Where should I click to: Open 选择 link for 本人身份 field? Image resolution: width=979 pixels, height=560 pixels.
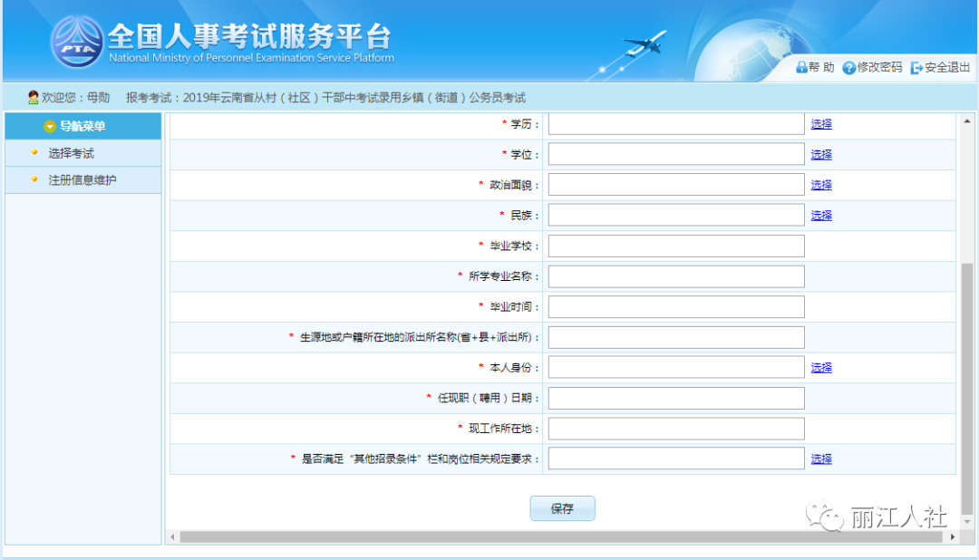point(821,368)
